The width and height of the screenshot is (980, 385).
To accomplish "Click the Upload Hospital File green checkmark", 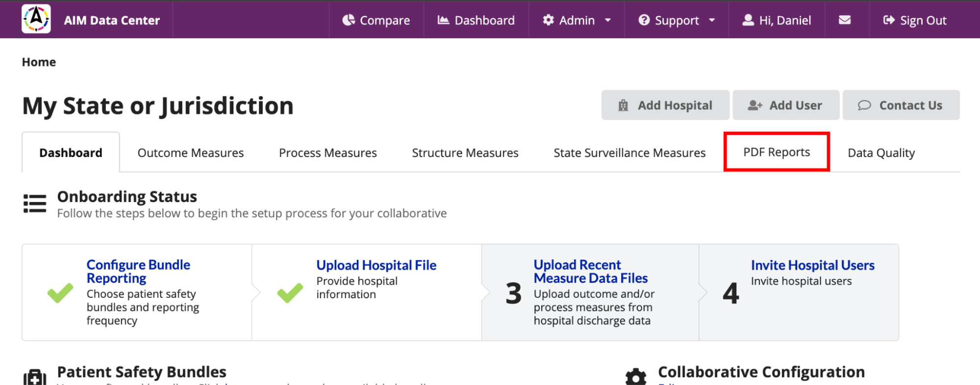I will (x=290, y=293).
